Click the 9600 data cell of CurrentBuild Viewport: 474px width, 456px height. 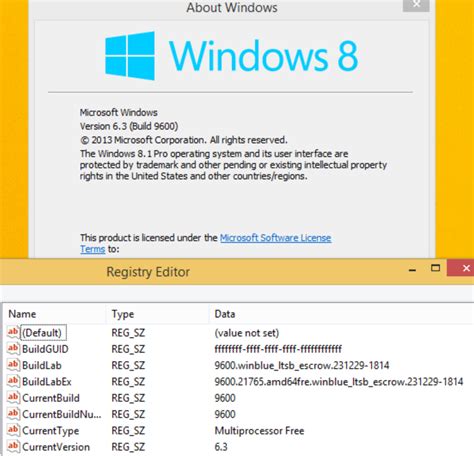[x=225, y=398]
